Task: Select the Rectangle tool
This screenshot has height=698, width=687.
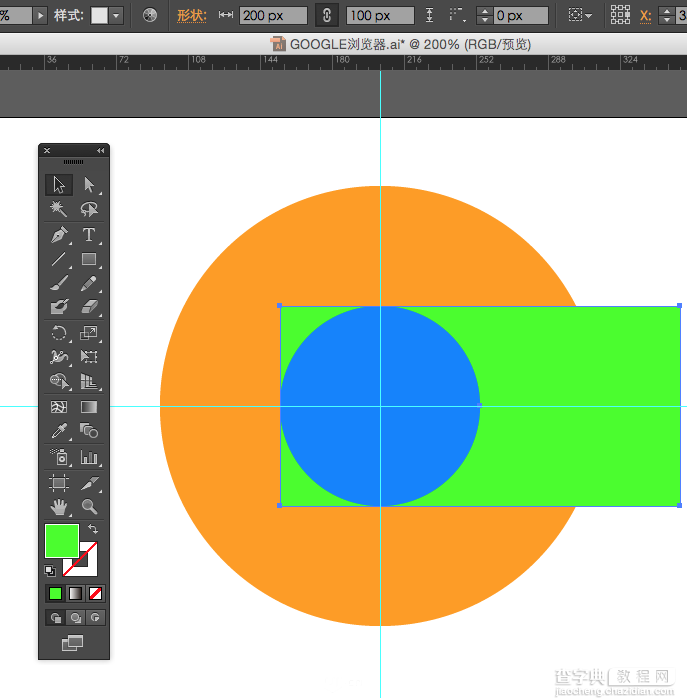Action: click(x=89, y=259)
